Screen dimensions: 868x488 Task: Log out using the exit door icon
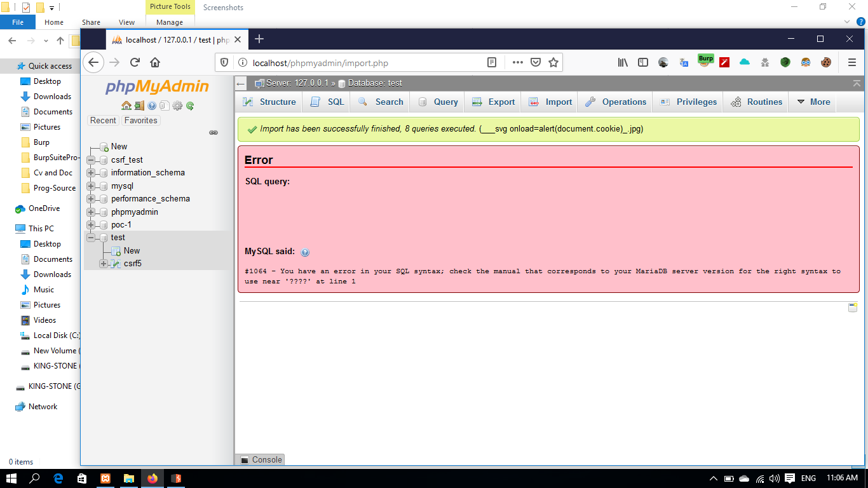tap(139, 106)
